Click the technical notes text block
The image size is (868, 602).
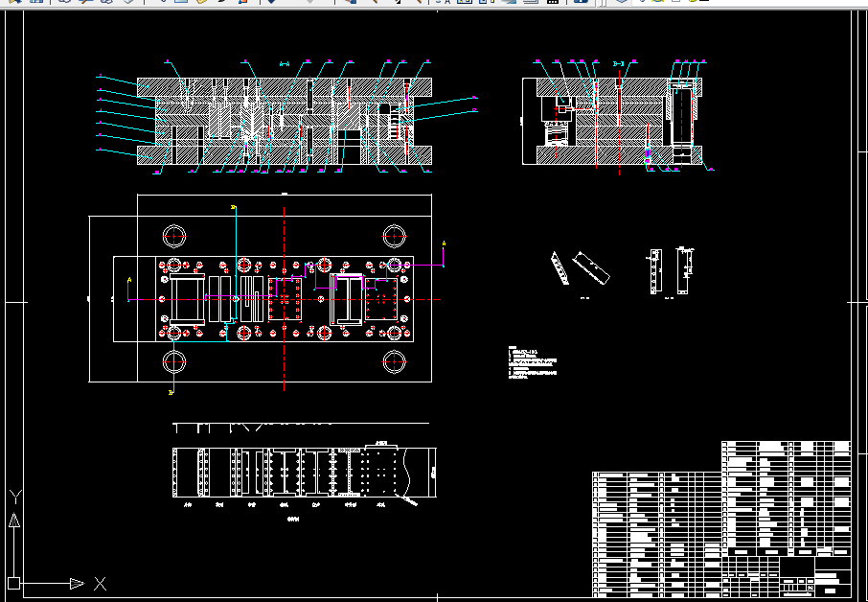pos(532,363)
